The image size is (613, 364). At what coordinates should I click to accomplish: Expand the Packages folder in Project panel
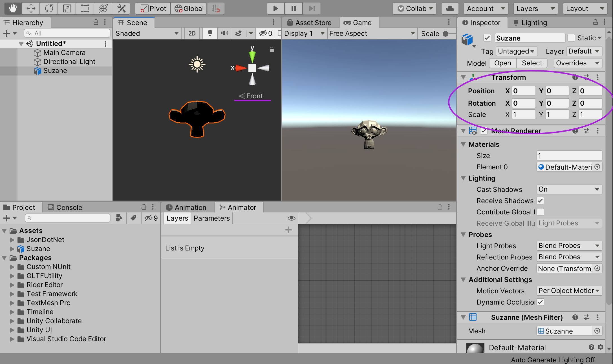click(x=4, y=258)
